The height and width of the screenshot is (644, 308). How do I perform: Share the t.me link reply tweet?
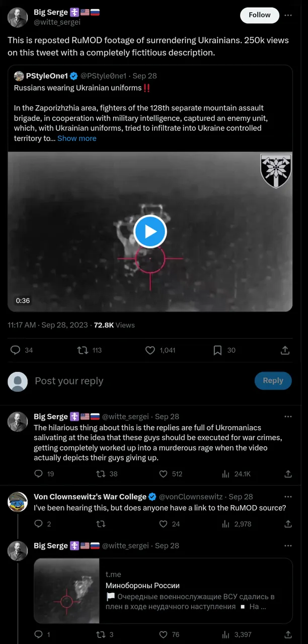pos(288,634)
